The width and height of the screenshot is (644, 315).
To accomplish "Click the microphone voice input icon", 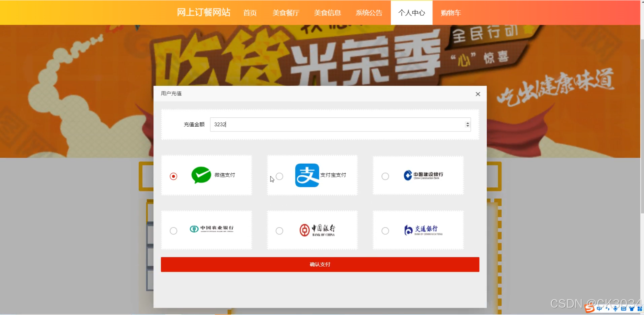I will [x=616, y=308].
